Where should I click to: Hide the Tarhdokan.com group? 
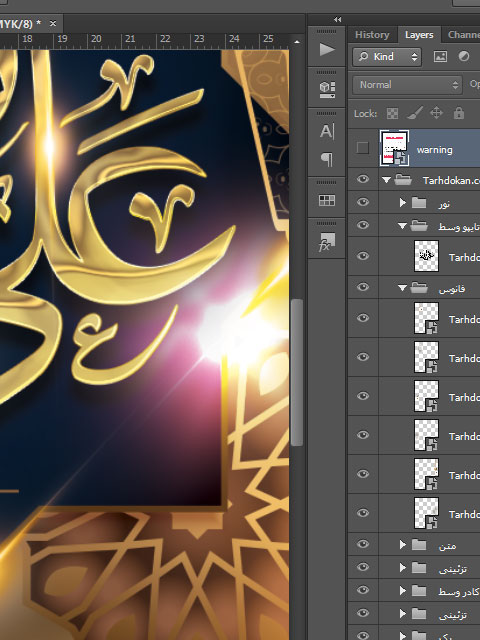pos(363,179)
